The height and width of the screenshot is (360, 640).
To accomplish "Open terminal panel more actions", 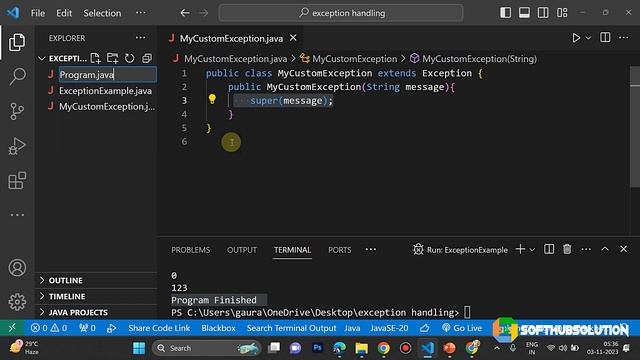I will [x=586, y=249].
